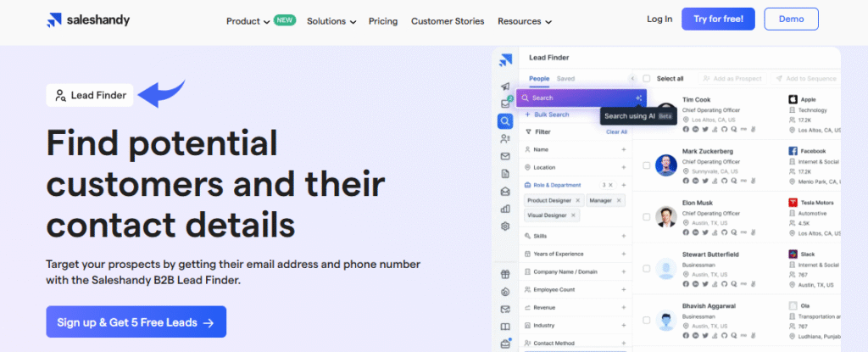Check the box beside Elon Musk
Screen dimensions: 868x352
(647, 217)
